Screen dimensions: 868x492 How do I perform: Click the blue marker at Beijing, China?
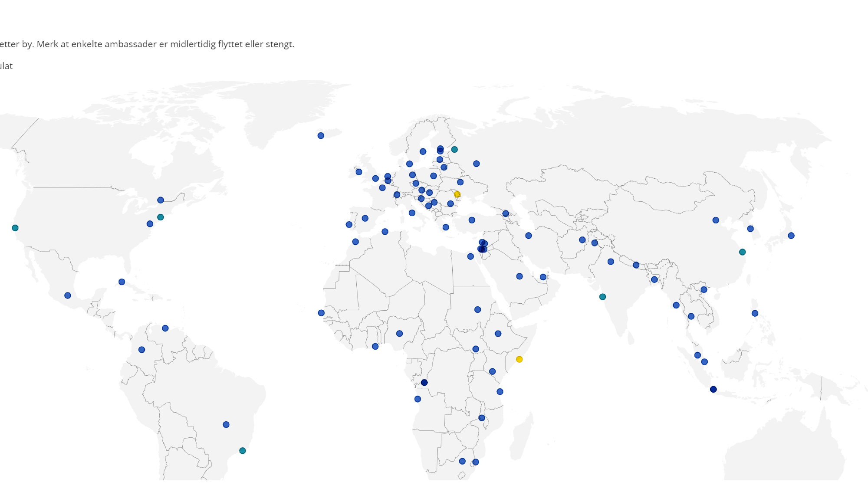point(716,220)
